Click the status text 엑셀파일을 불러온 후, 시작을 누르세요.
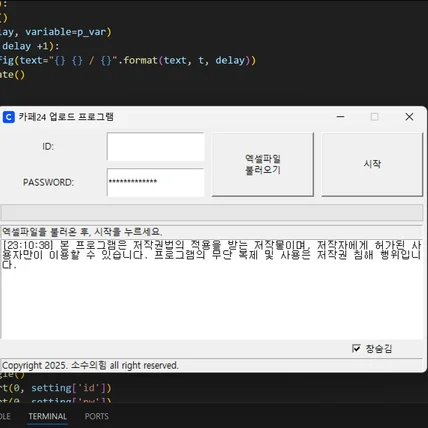 point(82,232)
